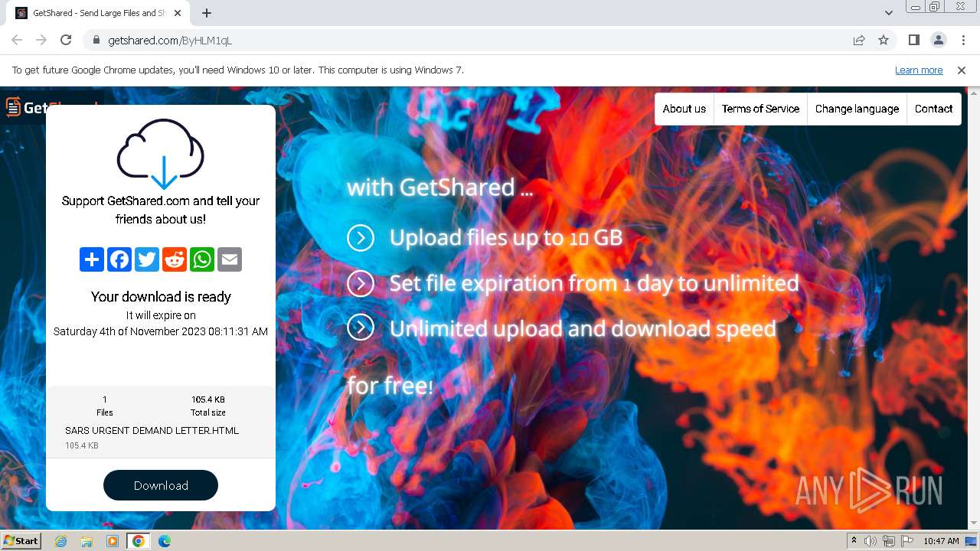
Task: Open File Explorer from the taskbar
Action: coord(87,541)
